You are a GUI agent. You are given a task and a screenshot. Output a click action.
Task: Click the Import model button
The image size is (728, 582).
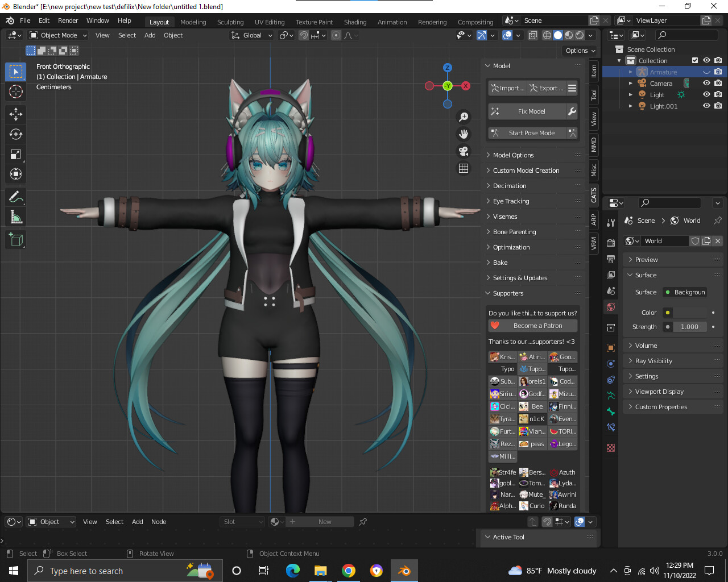pyautogui.click(x=507, y=88)
